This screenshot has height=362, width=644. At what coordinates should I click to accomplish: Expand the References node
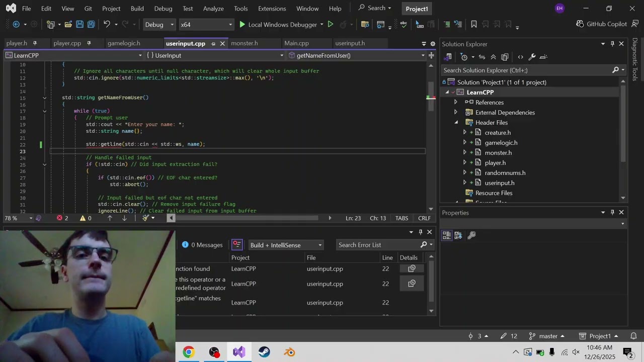pos(456,102)
